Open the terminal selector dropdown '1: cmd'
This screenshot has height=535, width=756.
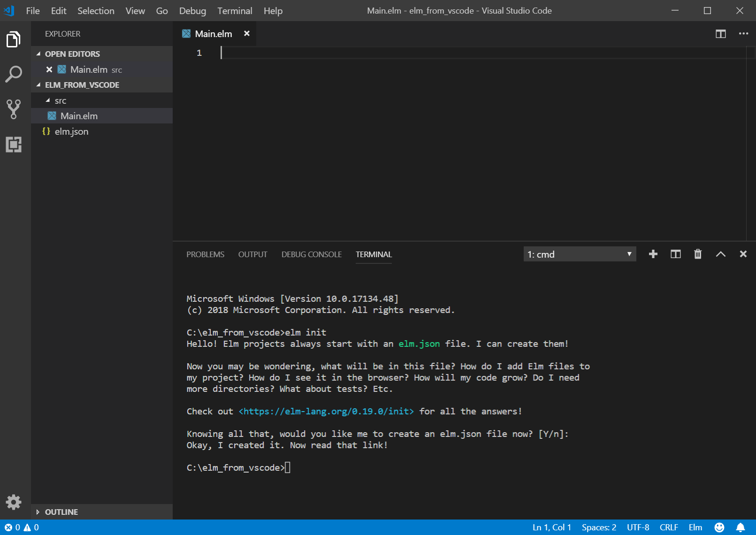[580, 254]
